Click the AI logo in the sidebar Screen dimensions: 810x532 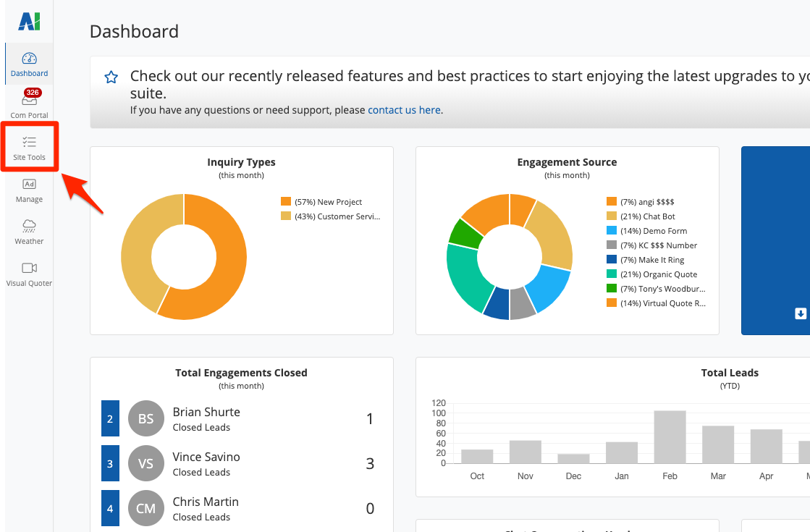click(29, 22)
